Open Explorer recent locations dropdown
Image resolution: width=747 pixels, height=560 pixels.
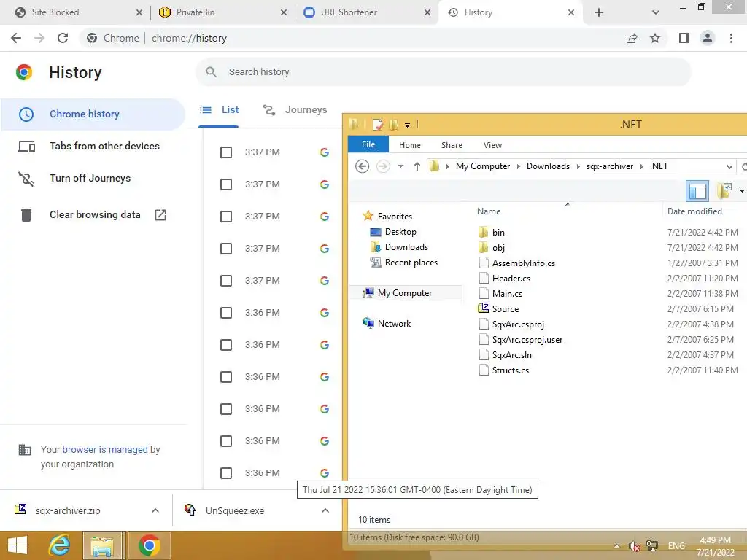click(400, 166)
